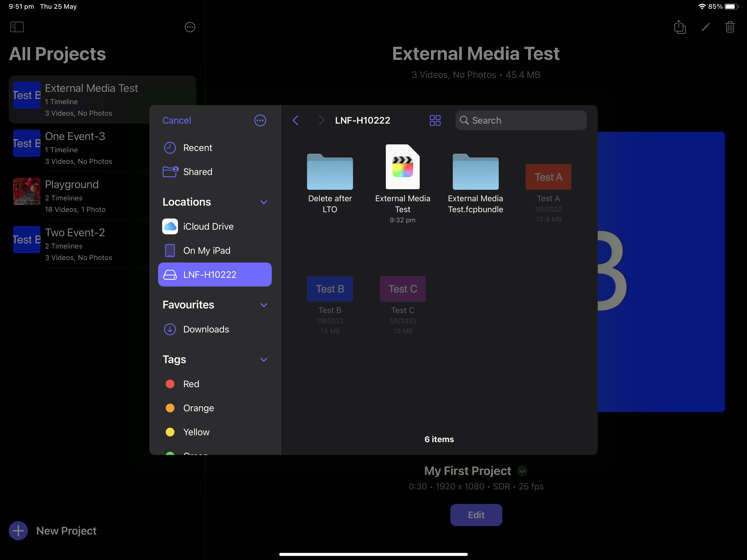Select the Red tag swatch
Image resolution: width=747 pixels, height=560 pixels.
point(170,384)
